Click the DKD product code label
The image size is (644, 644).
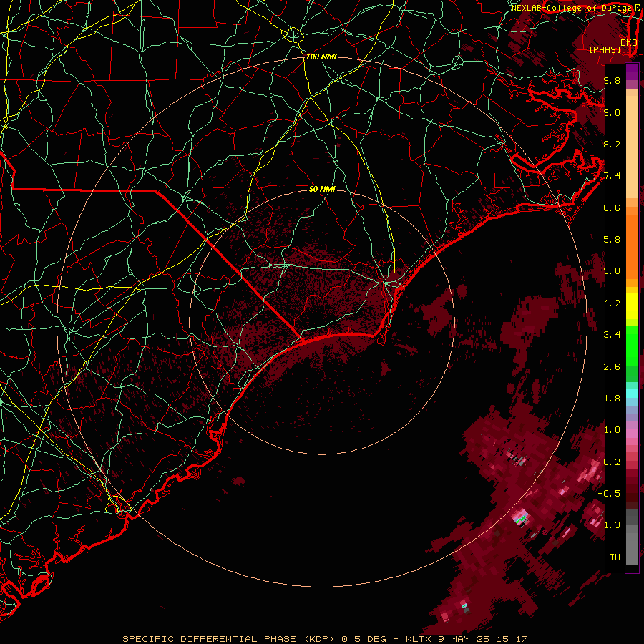click(628, 42)
